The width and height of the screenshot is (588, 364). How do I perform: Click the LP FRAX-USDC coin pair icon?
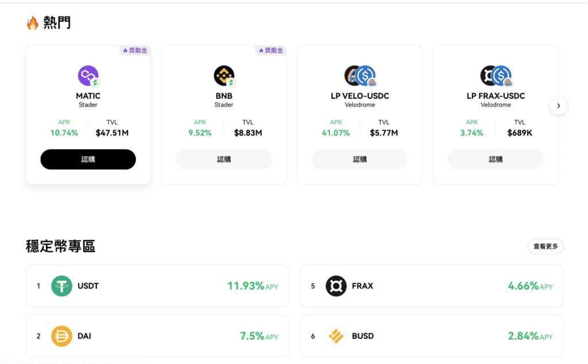(495, 75)
